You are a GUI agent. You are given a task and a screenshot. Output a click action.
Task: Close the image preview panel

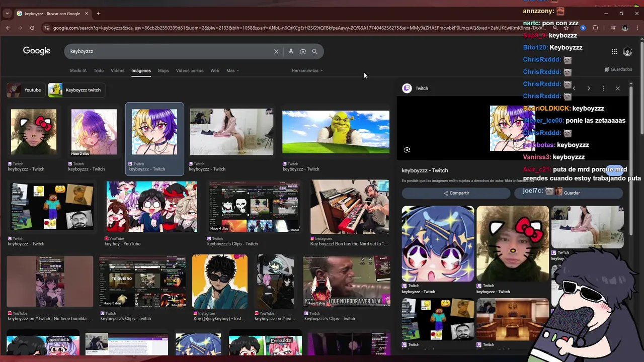coord(618,88)
